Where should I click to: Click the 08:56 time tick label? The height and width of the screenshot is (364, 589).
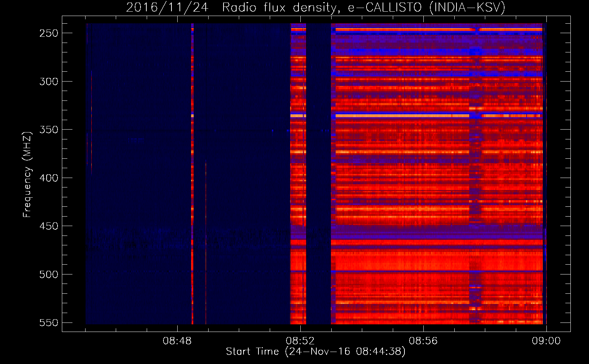pyautogui.click(x=423, y=341)
